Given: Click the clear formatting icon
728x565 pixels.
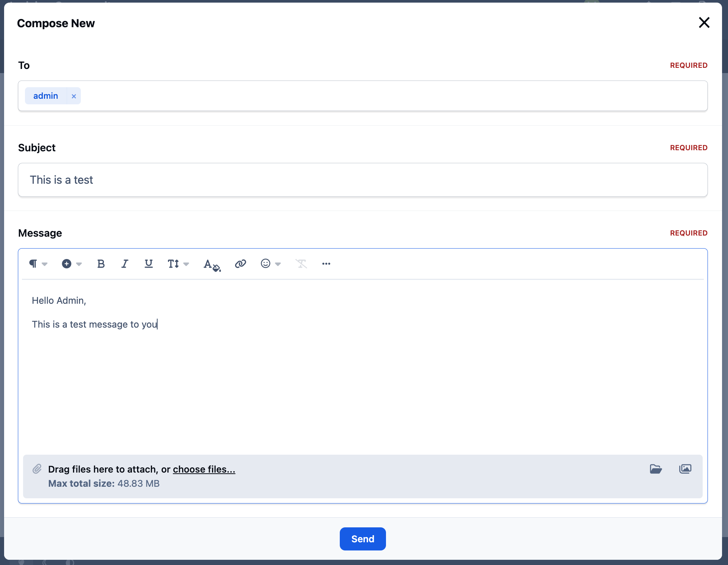Looking at the screenshot, I should click(x=301, y=264).
